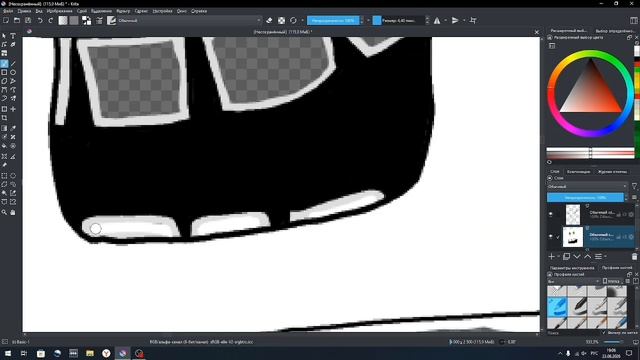Select the Rectangle shape tool
This screenshot has width=640, height=360.
4,72
